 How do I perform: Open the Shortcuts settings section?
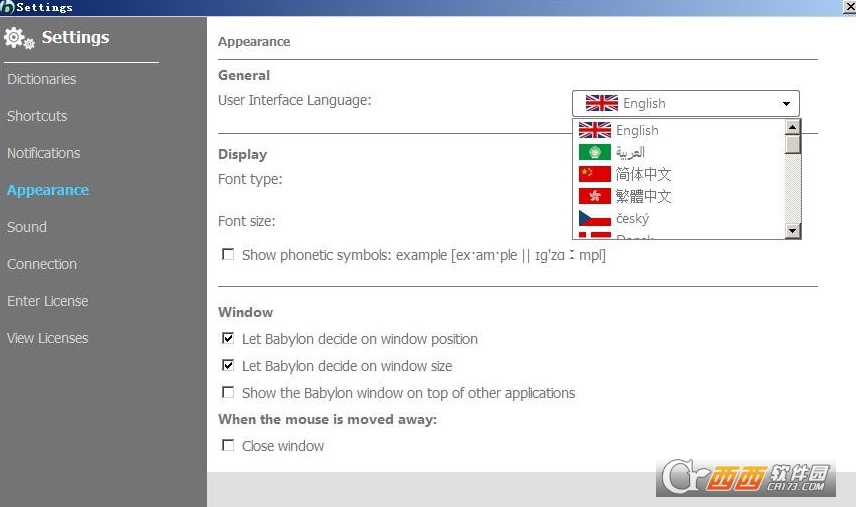[x=37, y=116]
